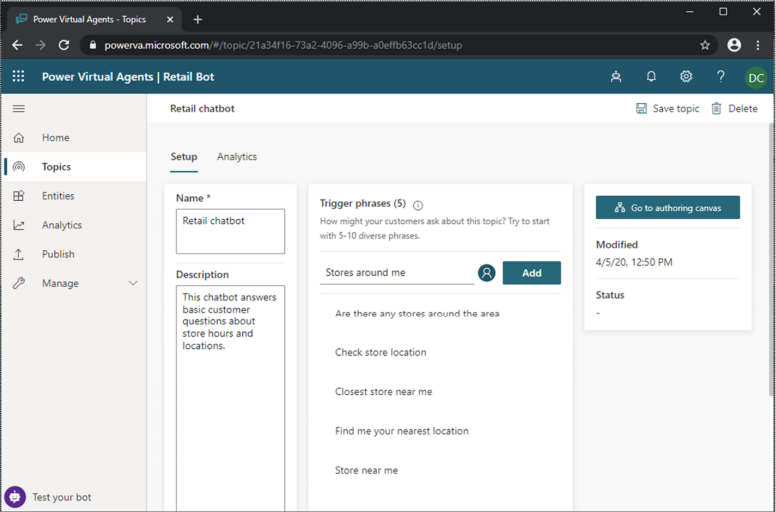Open the DC account avatar
Viewport: 776px width, 512px height.
click(x=756, y=78)
